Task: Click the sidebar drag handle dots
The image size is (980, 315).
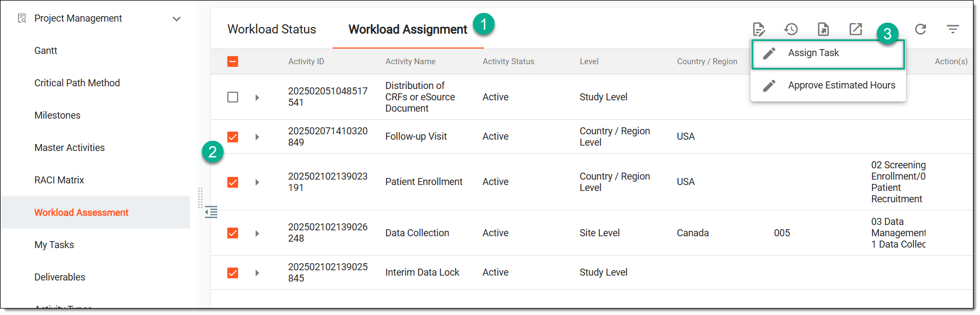Action: click(200, 198)
